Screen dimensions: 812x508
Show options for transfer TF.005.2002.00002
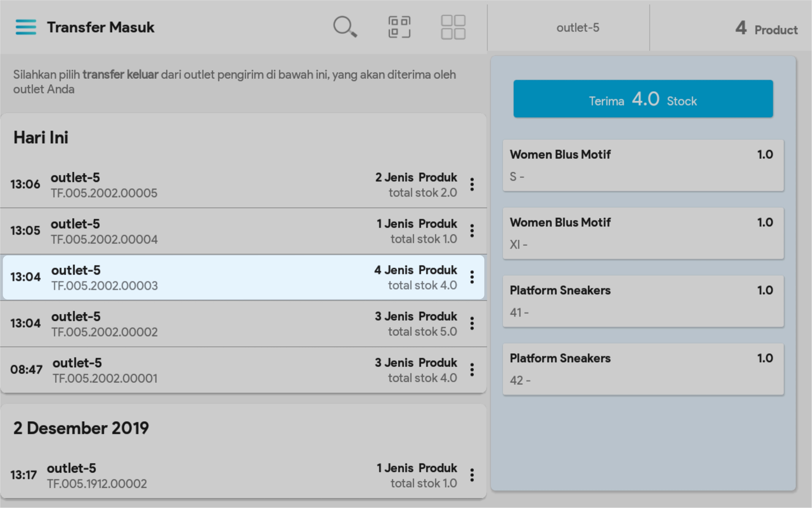click(x=472, y=323)
